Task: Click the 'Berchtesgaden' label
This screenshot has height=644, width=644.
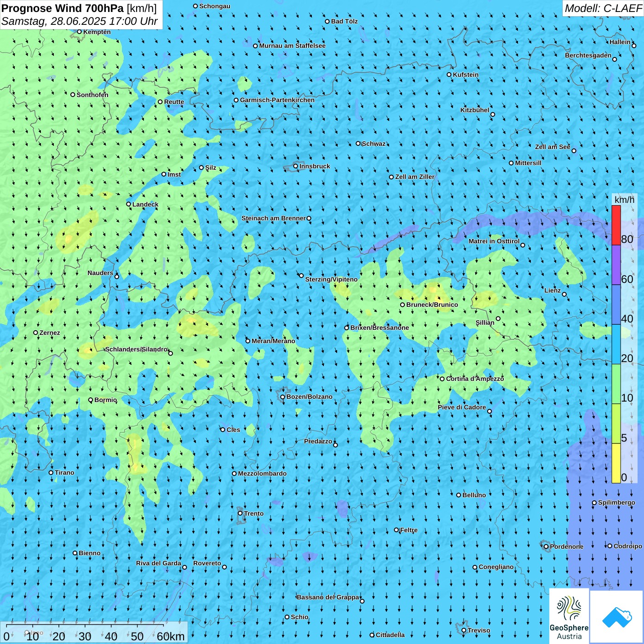Action: tap(588, 55)
